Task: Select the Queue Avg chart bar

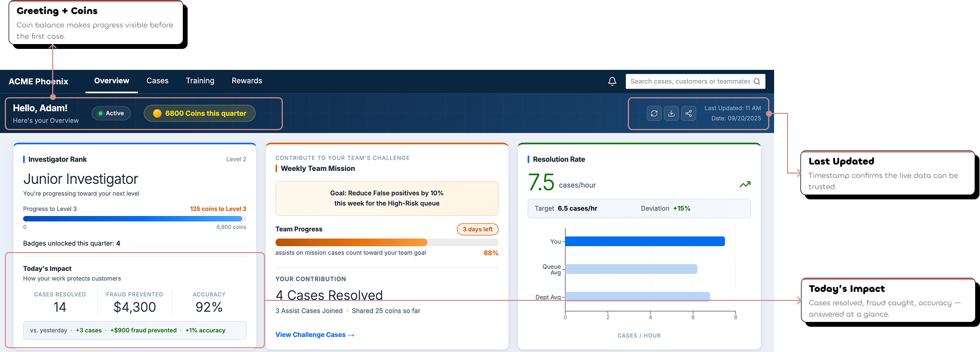Action: pos(631,269)
